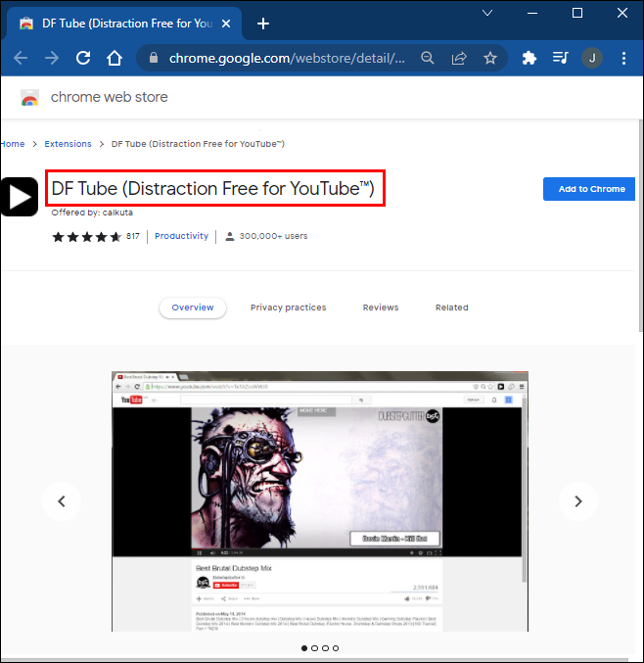Close the DF Tube browser tab

[x=226, y=24]
